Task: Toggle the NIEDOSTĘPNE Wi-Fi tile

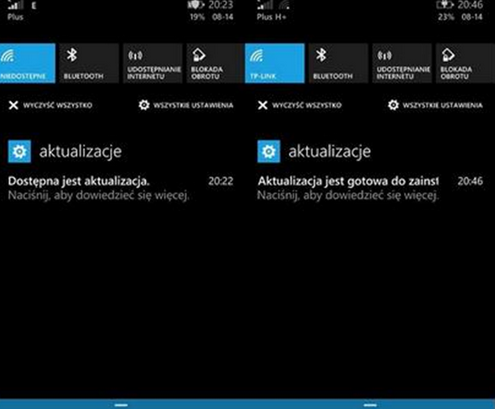Action: coord(27,63)
